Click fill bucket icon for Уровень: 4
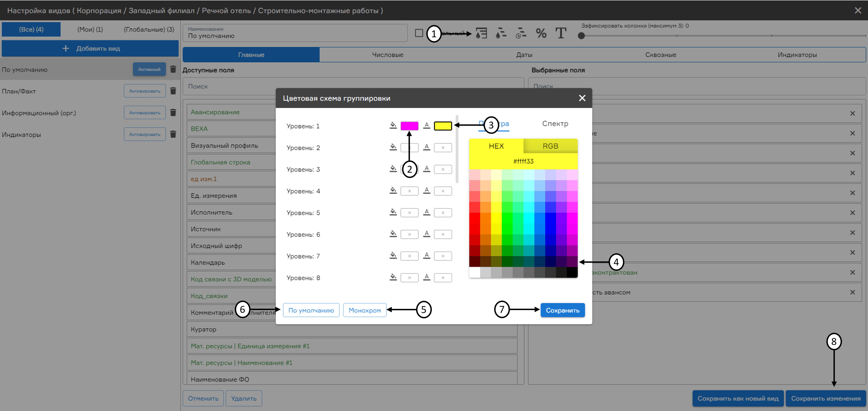Viewport: 868px width, 411px height. pyautogui.click(x=393, y=191)
